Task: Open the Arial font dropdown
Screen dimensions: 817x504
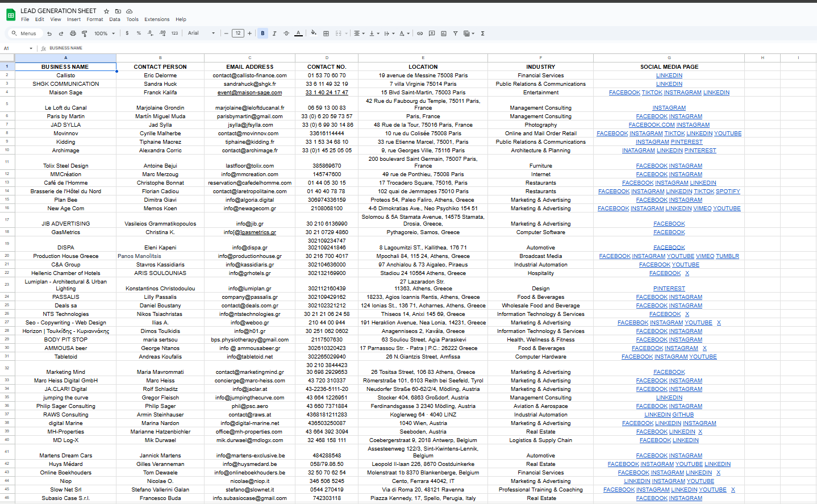Action: (x=202, y=34)
